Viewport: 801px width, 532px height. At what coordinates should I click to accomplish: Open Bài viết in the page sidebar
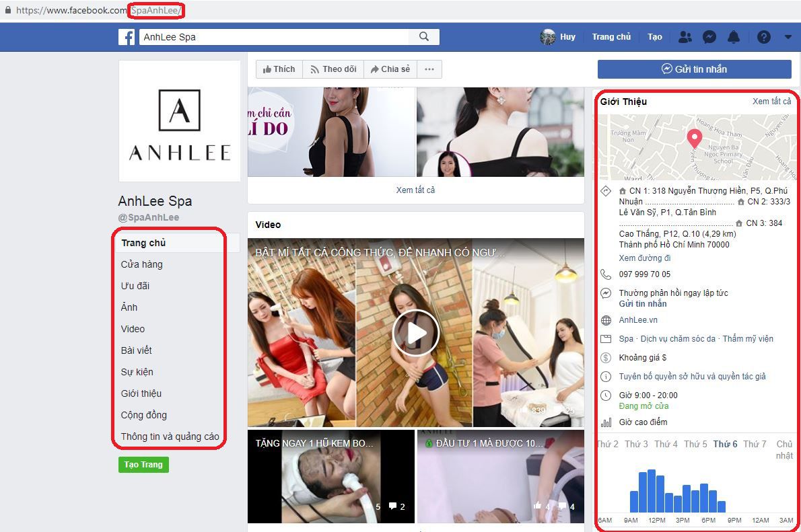(137, 350)
